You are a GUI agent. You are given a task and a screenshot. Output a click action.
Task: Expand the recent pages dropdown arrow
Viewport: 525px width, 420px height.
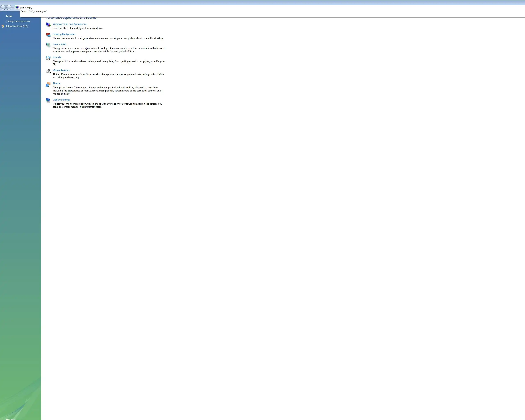tap(13, 8)
